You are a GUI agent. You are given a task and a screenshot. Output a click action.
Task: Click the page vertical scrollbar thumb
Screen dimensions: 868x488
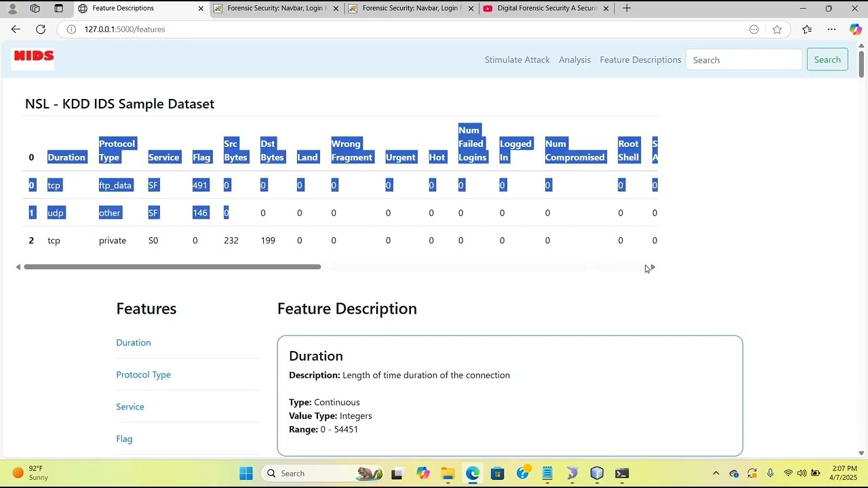click(x=861, y=64)
